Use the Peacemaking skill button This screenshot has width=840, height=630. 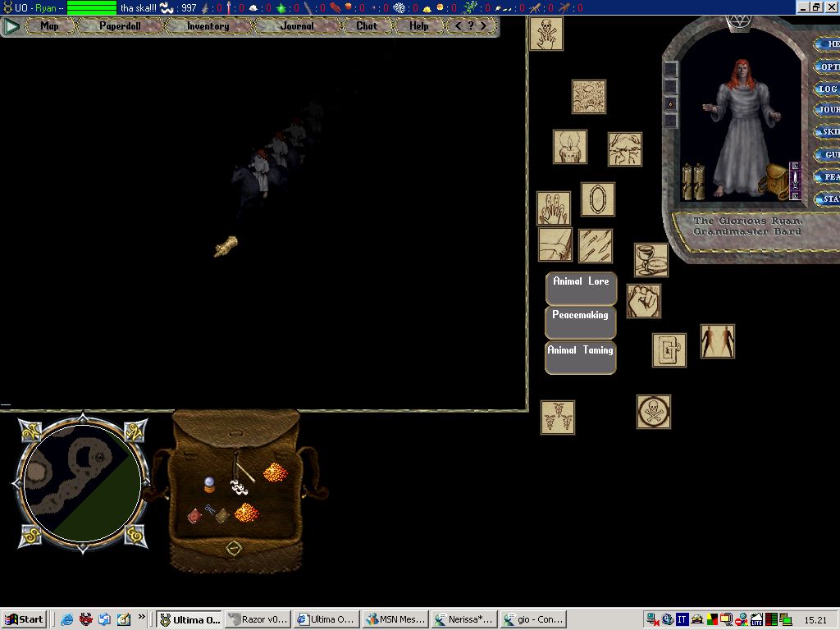point(580,322)
